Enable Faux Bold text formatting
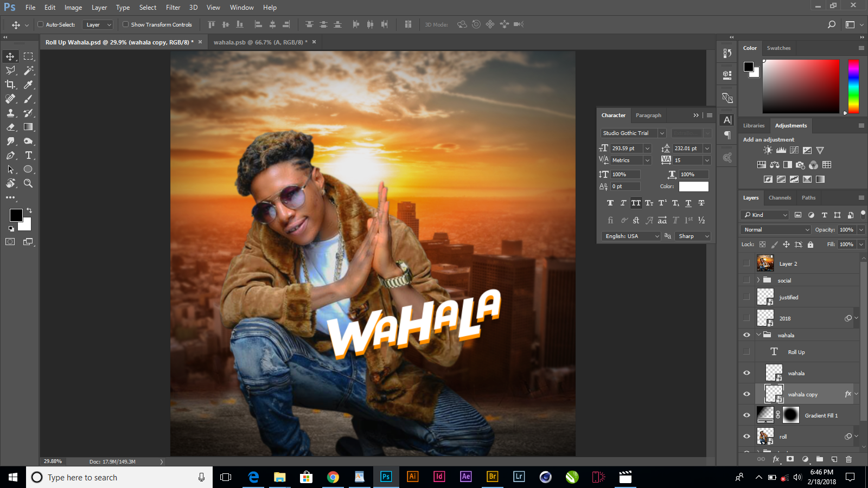This screenshot has width=868, height=488. (x=610, y=203)
